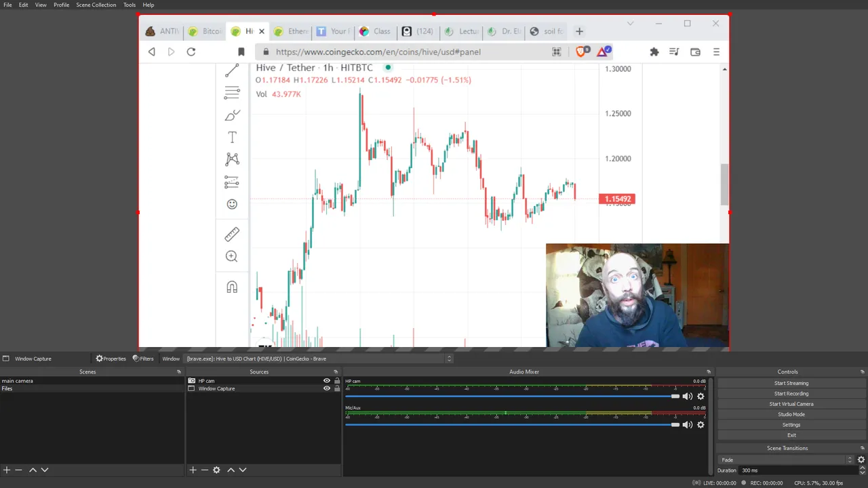868x488 pixels.
Task: Open the browser extensions puzzle icon
Action: (x=654, y=52)
